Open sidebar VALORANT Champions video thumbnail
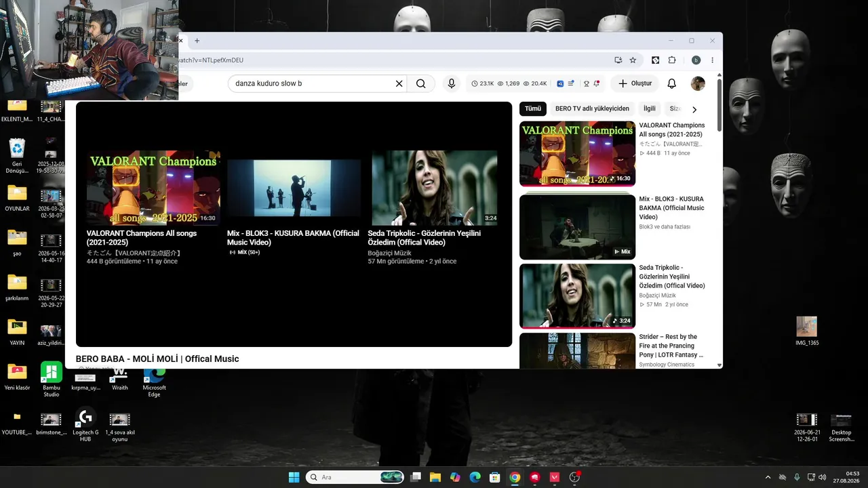 click(x=577, y=153)
